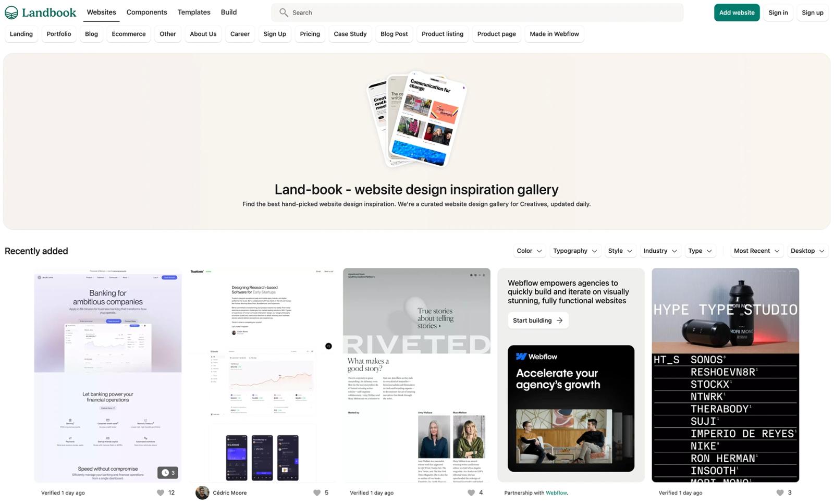Click 'Verified 1 day ago' under Riveted card
This screenshot has width=834, height=504.
tap(372, 493)
